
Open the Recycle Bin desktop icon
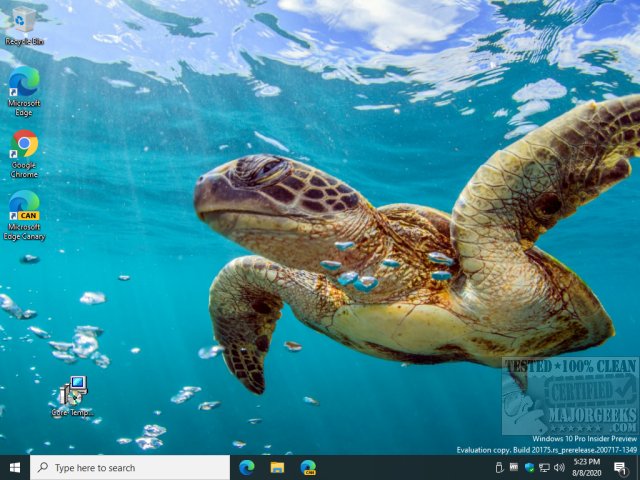(x=24, y=25)
